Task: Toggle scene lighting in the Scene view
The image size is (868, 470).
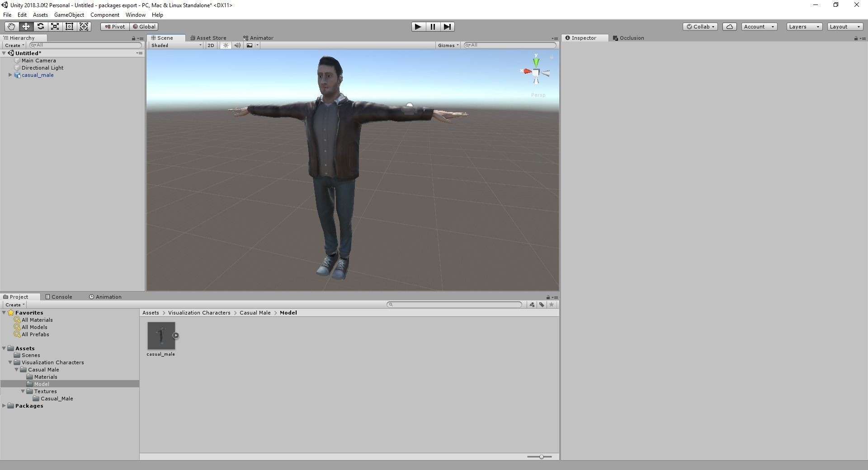Action: [226, 45]
